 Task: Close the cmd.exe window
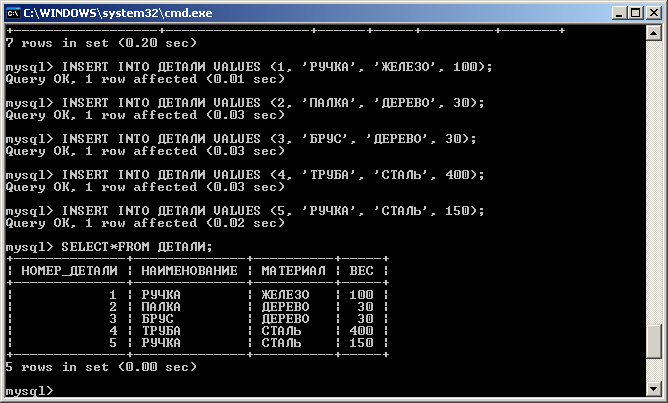(654, 13)
